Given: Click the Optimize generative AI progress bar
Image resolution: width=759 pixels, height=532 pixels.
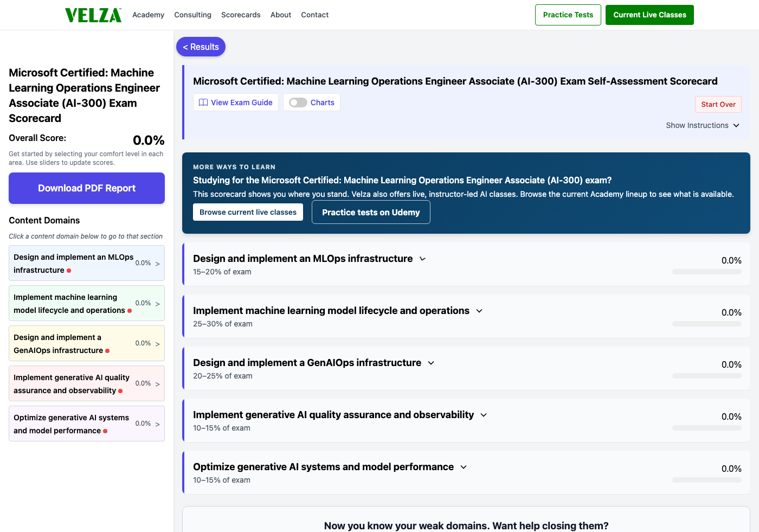Looking at the screenshot, I should point(707,480).
